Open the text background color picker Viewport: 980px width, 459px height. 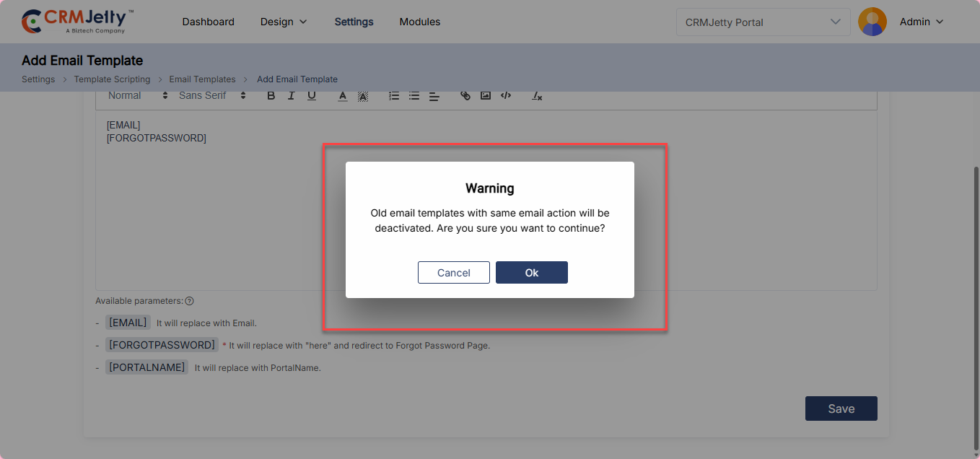click(363, 96)
